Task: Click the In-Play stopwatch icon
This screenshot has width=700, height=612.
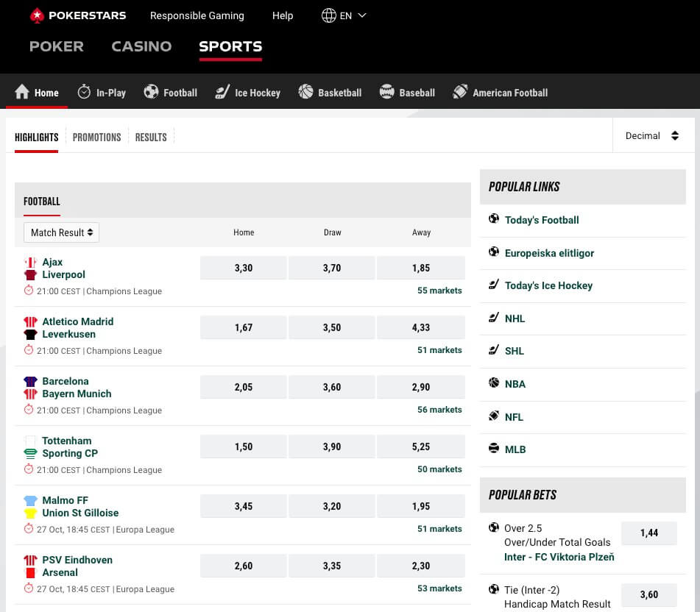Action: point(84,91)
